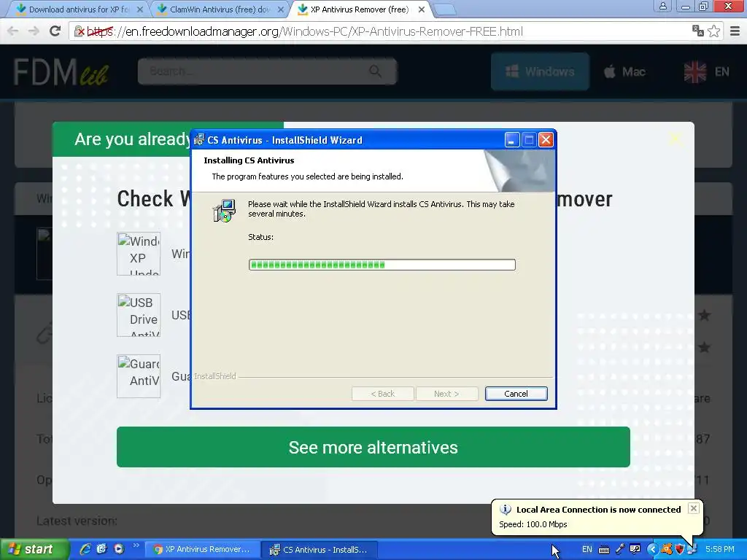747x560 pixels.
Task: Click the installer CD computer icon
Action: 224,211
